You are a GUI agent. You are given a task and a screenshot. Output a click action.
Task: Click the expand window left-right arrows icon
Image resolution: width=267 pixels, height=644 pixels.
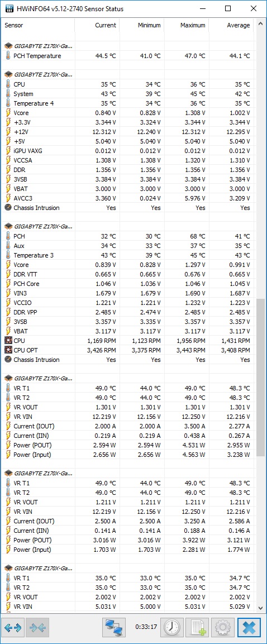13,628
